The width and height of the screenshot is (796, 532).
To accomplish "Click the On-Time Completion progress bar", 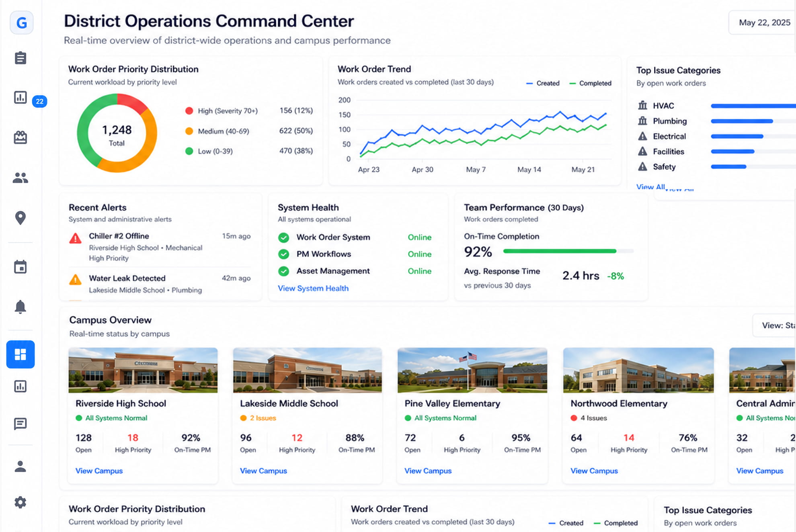I will [568, 251].
